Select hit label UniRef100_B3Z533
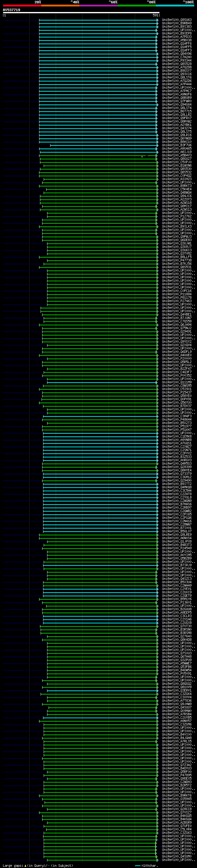The height and width of the screenshot is (868, 197). [x=177, y=457]
